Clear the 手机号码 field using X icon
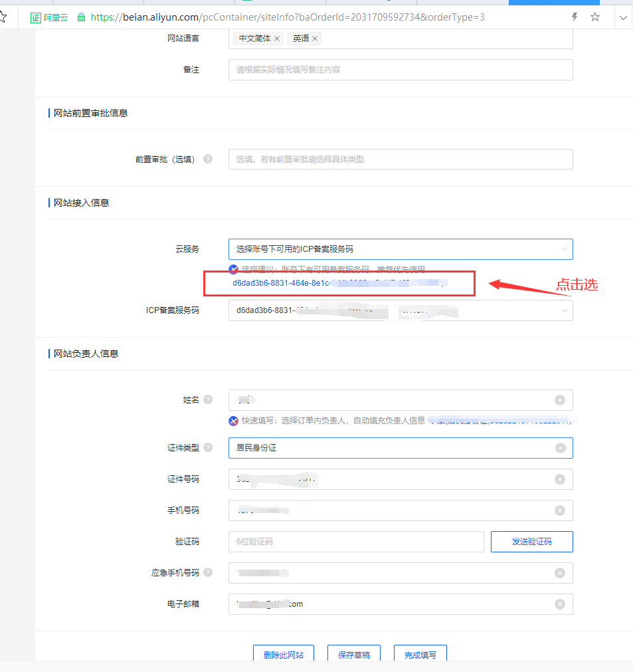 point(560,510)
